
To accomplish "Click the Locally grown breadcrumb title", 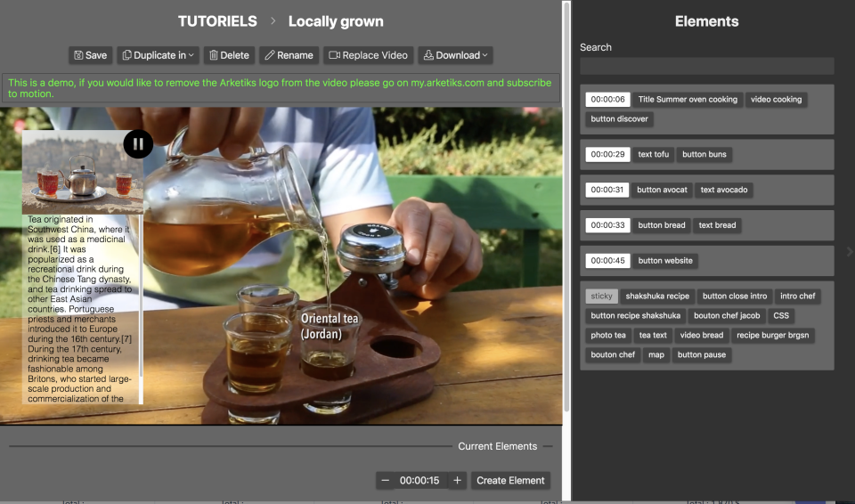I will click(336, 21).
